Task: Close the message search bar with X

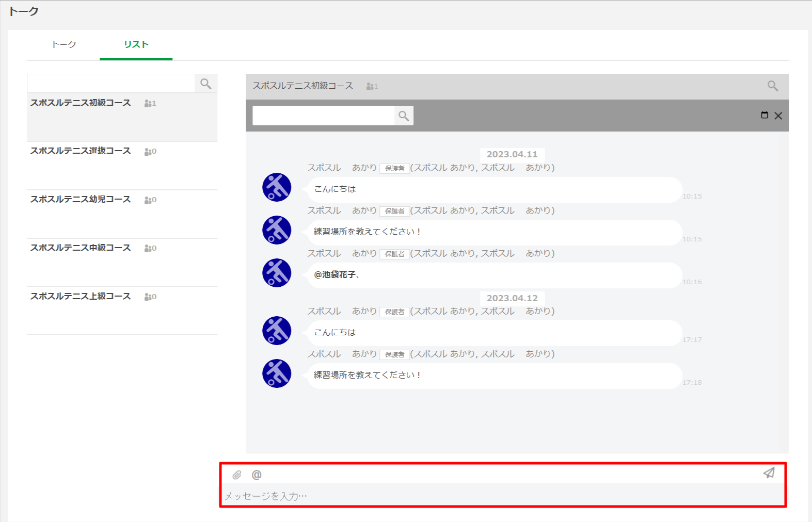Action: (778, 116)
